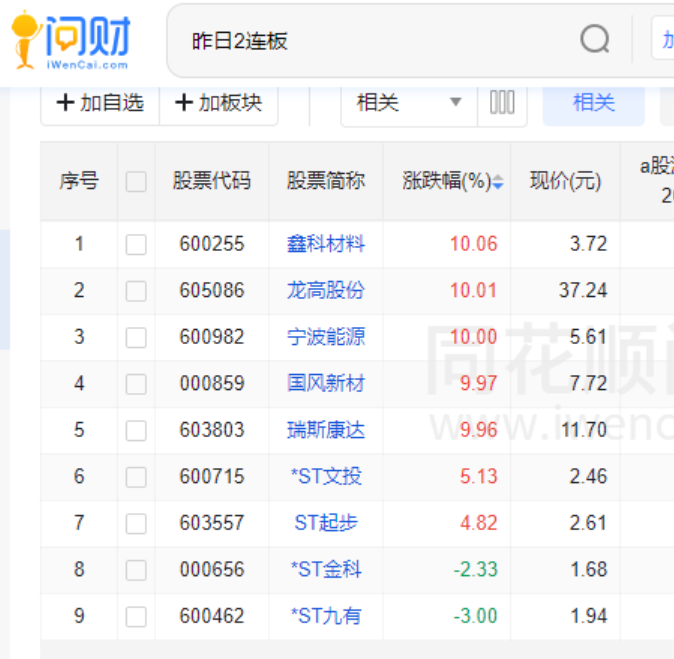The height and width of the screenshot is (659, 674).
Task: Click the 股票代码 column header
Action: pos(212,181)
